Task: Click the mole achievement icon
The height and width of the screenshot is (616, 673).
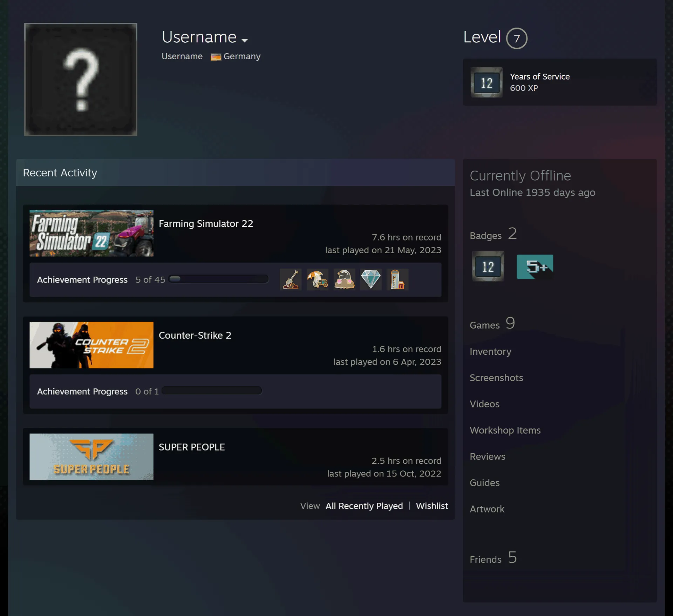Action: 344,279
